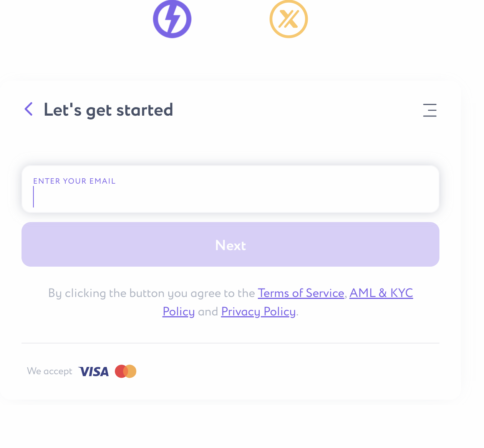Click the yellow X coin icon

(x=288, y=19)
